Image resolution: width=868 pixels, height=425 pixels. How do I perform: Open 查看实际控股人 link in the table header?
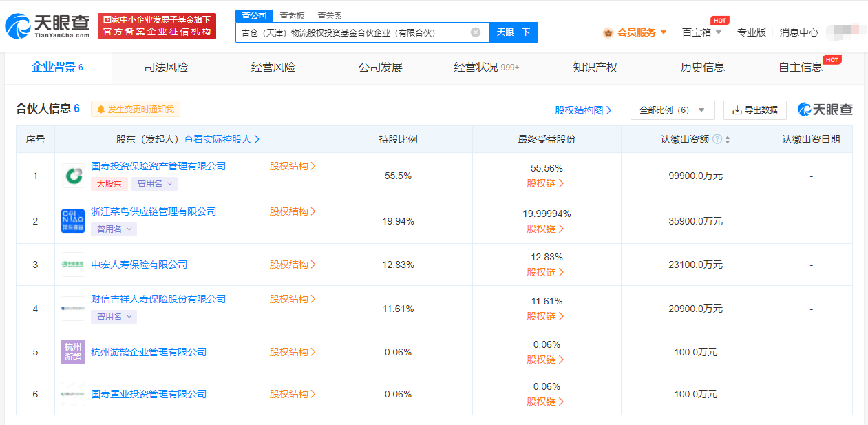tap(222, 139)
